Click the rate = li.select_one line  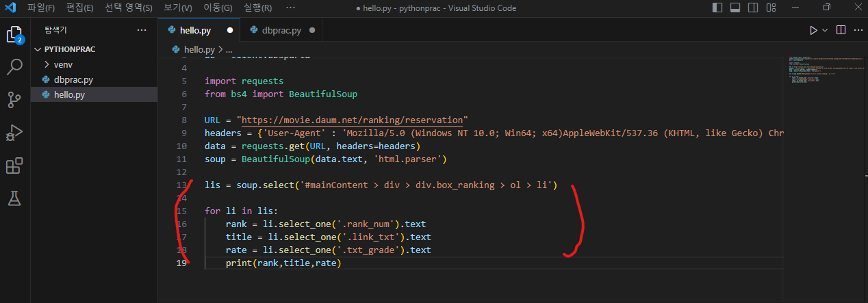coord(329,250)
